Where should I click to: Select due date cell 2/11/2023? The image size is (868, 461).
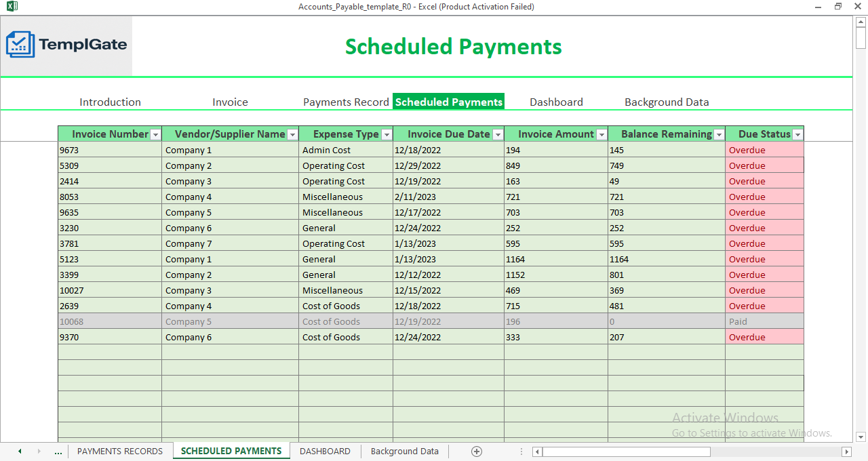click(448, 197)
